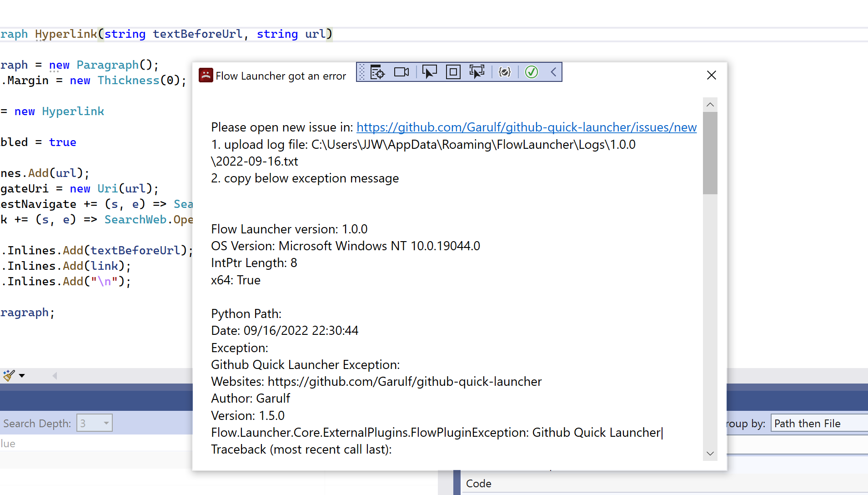Click scrollbar down arrow in error dialog

710,454
